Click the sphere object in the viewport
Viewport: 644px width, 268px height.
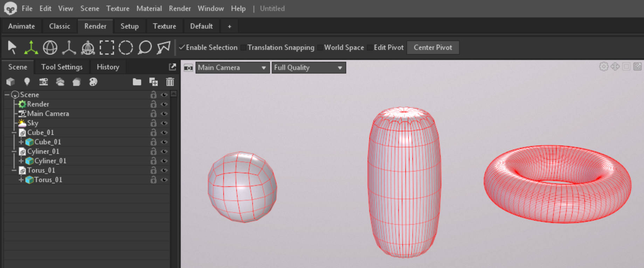pos(242,187)
